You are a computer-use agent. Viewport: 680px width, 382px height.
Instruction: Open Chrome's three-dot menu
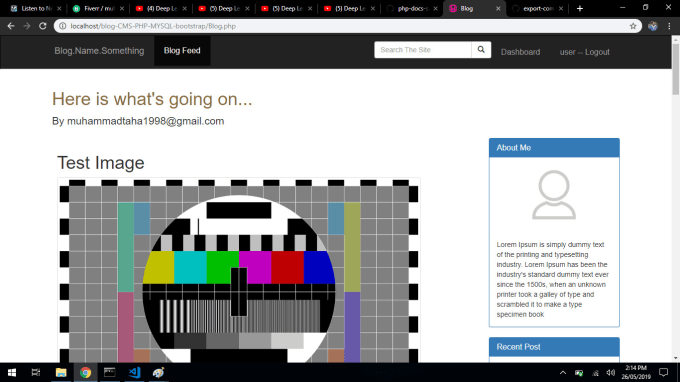670,26
